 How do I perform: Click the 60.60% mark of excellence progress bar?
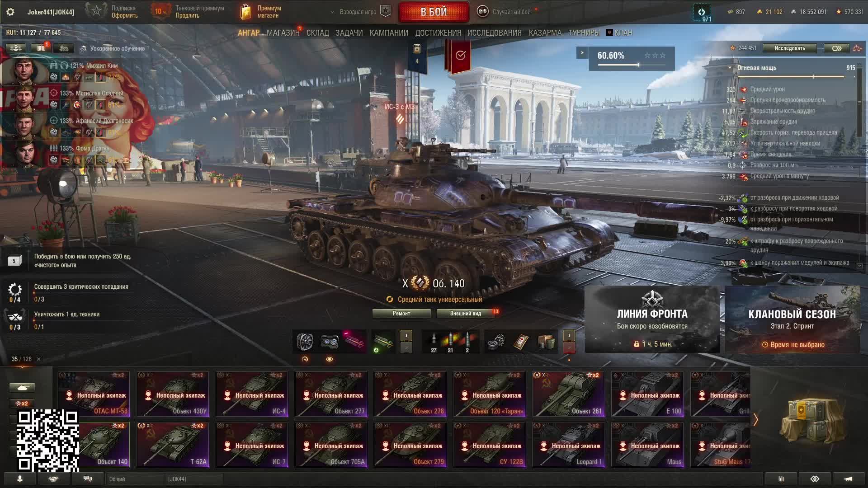click(632, 59)
